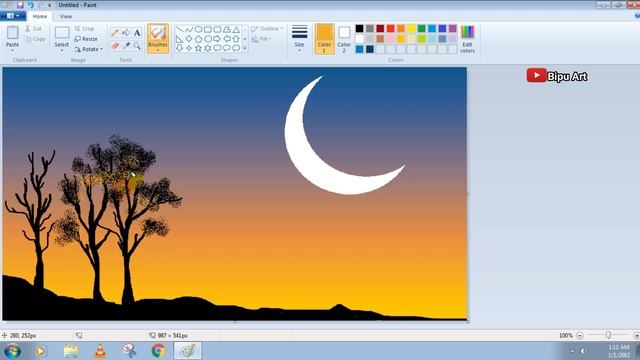Expand the Shapes gallery more arrow

click(245, 48)
